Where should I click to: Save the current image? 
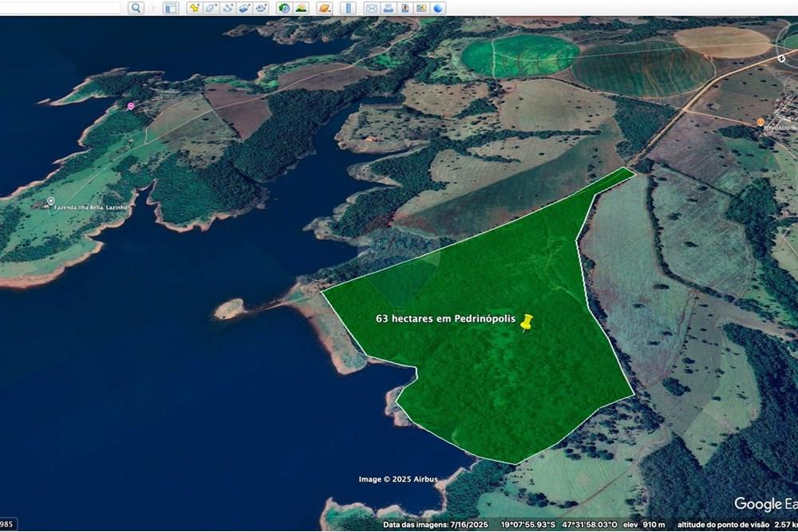tap(405, 8)
